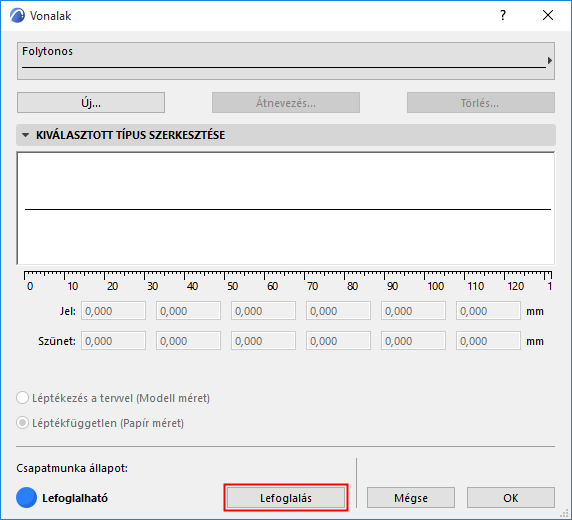Viewport: 572px width, 520px height.
Task: Click the disabled Átnevezés... button
Action: [286, 103]
